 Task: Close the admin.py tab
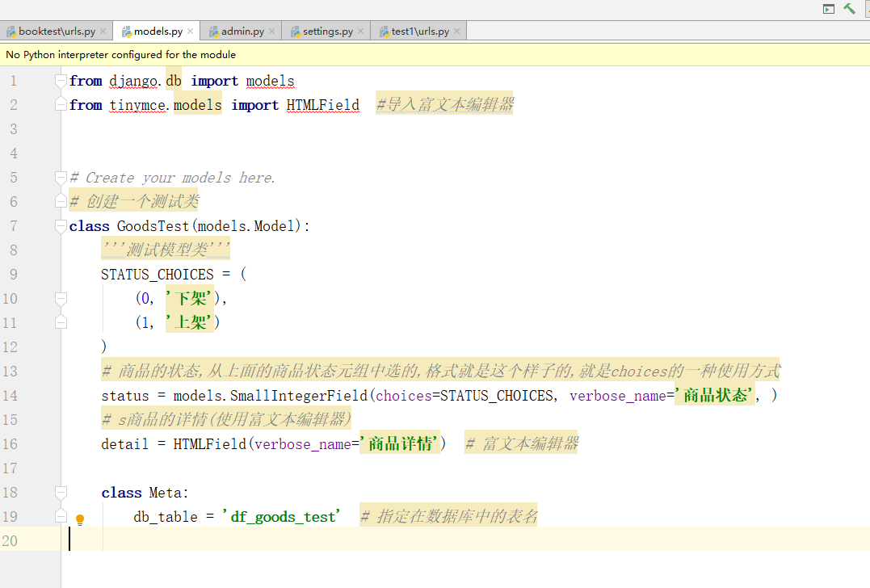pos(272,31)
